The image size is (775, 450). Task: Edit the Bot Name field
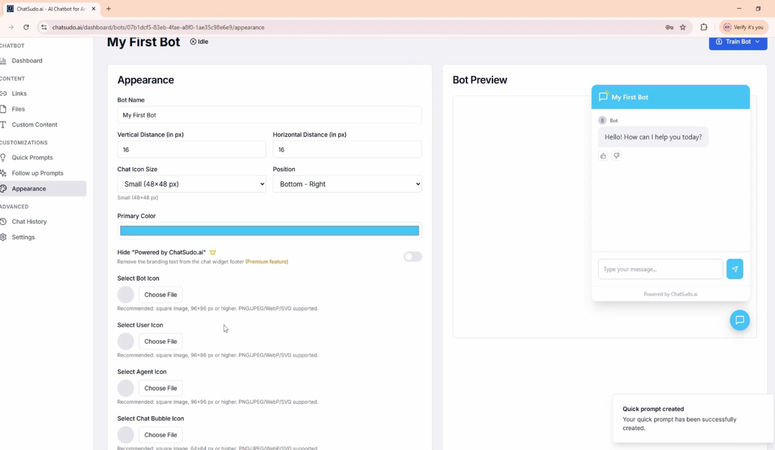click(269, 115)
